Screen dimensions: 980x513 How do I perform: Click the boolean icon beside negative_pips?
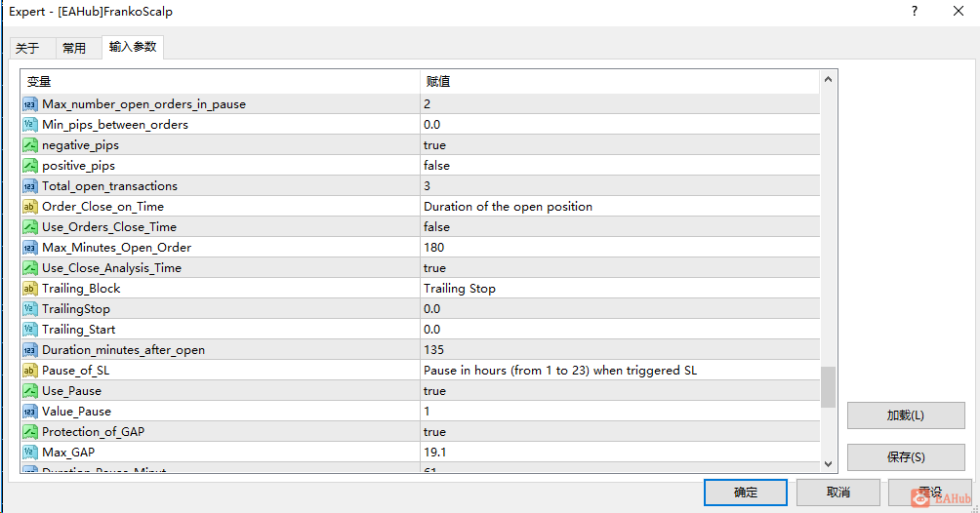click(x=30, y=145)
